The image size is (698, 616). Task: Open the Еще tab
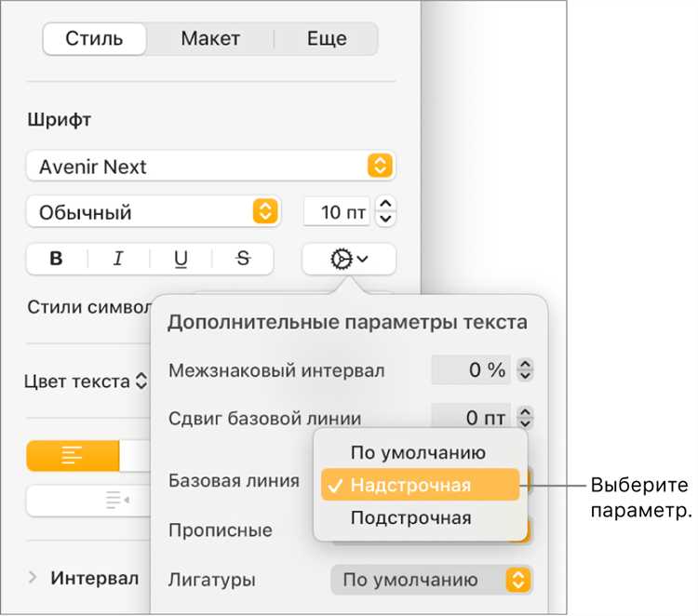tap(327, 39)
